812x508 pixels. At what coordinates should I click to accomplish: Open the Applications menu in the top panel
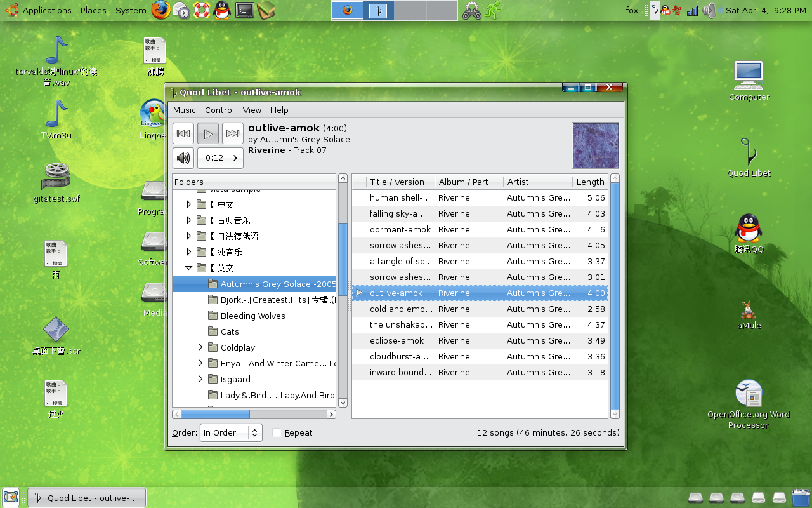click(47, 10)
